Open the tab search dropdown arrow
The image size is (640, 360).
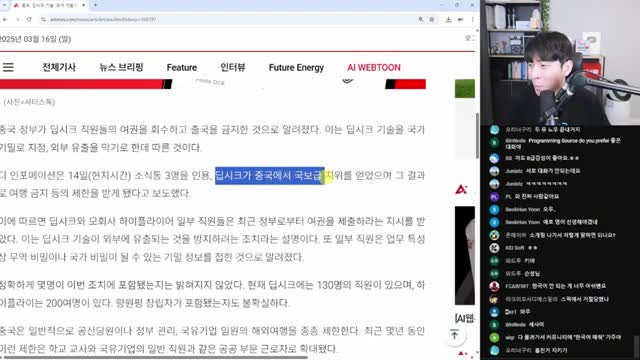click(4, 5)
